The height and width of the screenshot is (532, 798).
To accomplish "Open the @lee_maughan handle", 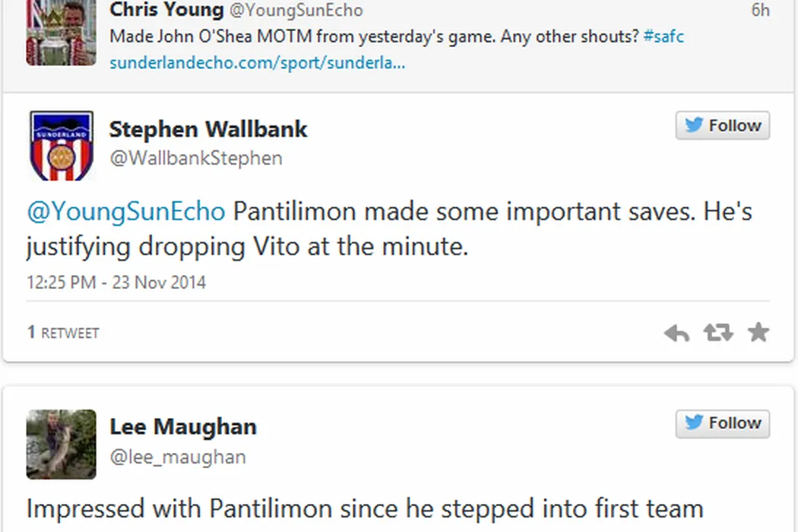I will (178, 456).
